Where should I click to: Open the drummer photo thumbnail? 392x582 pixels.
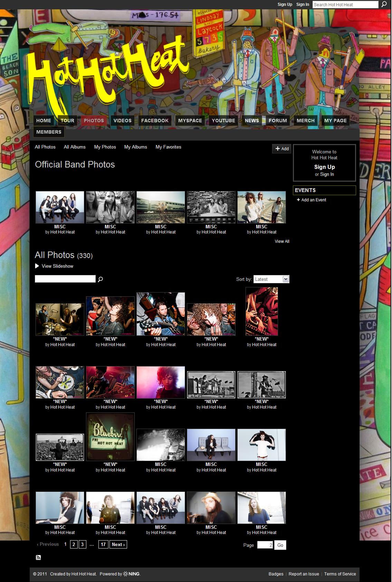[x=60, y=319]
